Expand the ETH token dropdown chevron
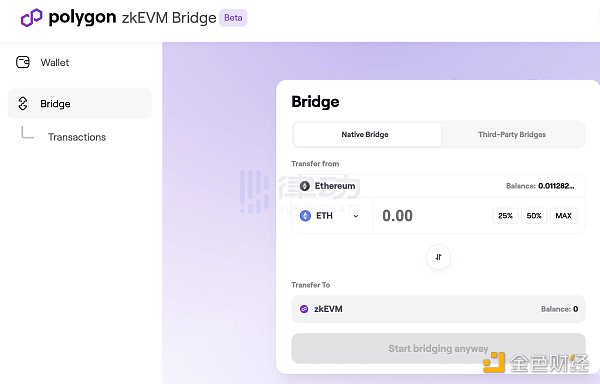Image resolution: width=600 pixels, height=384 pixels. pyautogui.click(x=356, y=216)
